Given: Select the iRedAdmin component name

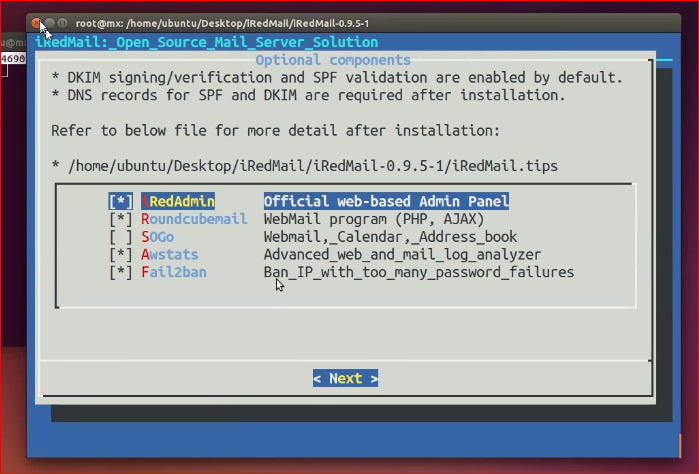Looking at the screenshot, I should [178, 202].
